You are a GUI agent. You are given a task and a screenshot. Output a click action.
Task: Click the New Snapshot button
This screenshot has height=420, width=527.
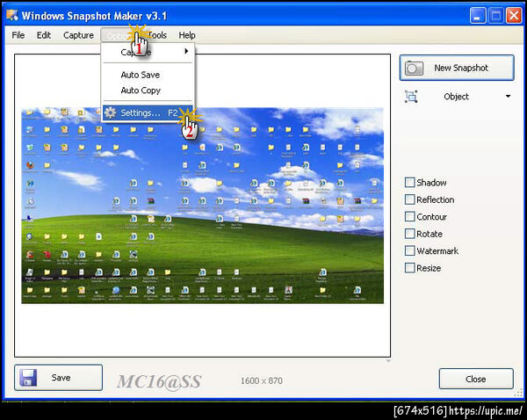click(457, 68)
